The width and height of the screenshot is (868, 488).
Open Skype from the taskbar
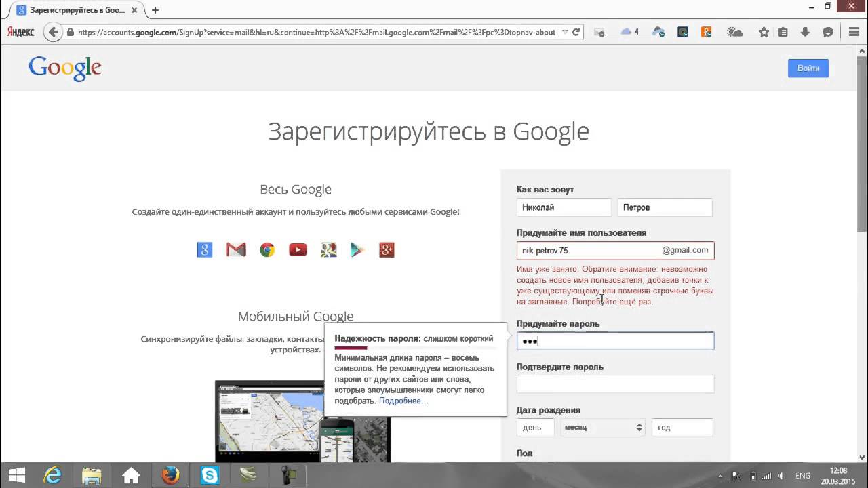pos(210,475)
